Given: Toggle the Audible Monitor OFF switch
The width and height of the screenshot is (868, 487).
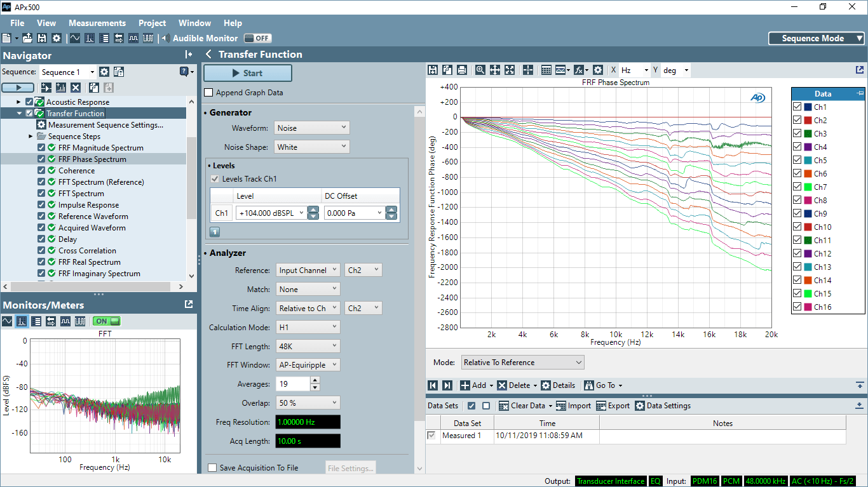Looking at the screenshot, I should coord(257,38).
